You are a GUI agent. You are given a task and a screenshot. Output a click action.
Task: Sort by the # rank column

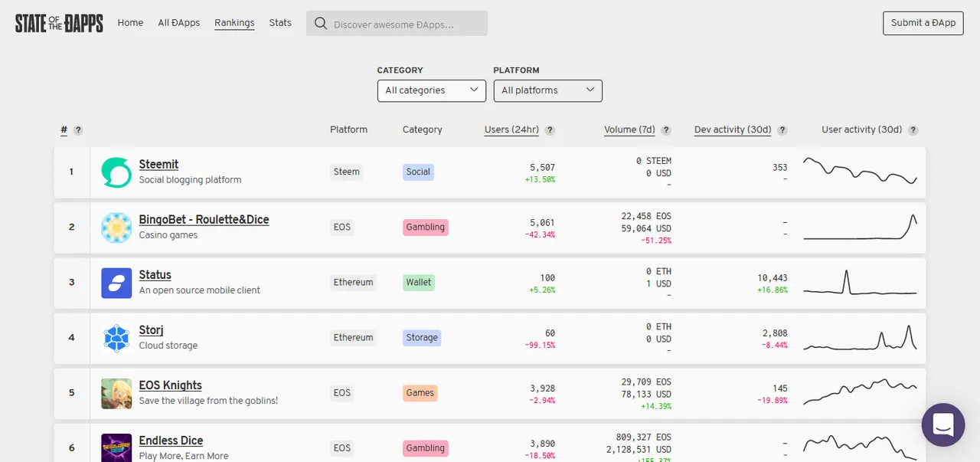pos(64,130)
